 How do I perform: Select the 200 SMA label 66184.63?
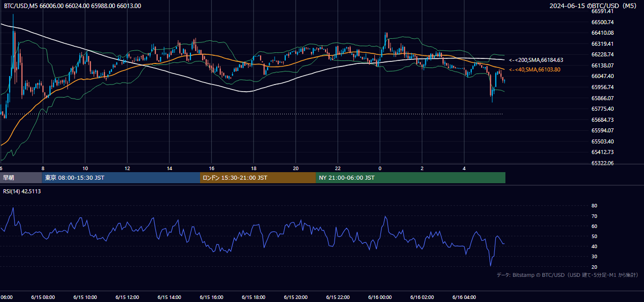[x=536, y=60]
